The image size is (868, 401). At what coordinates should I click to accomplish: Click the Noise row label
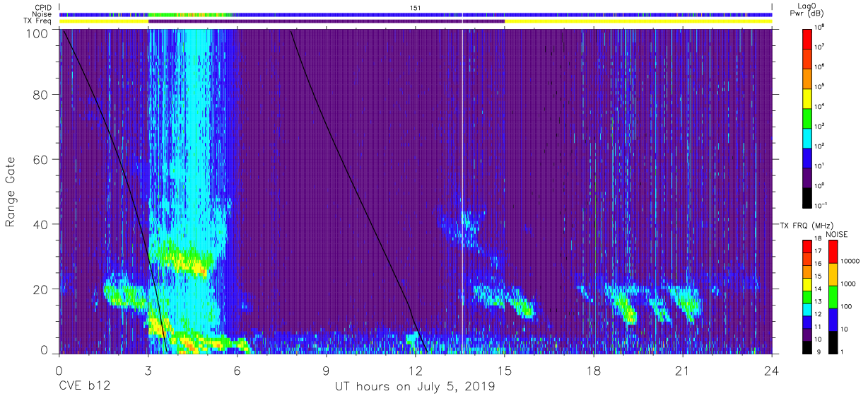point(43,14)
